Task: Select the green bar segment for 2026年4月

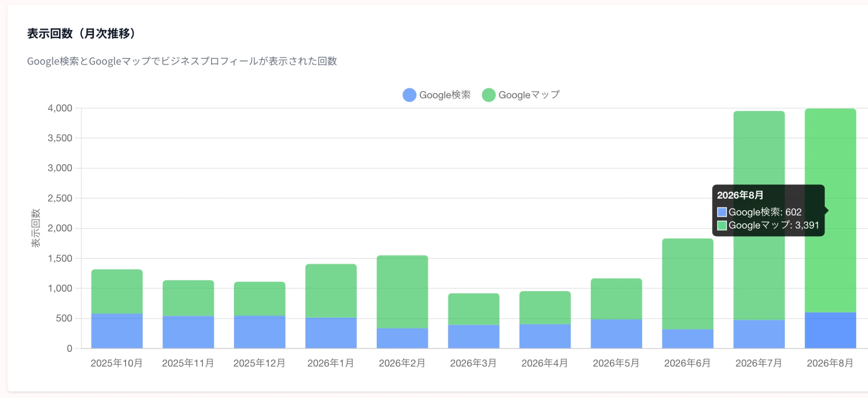Action: coord(545,308)
